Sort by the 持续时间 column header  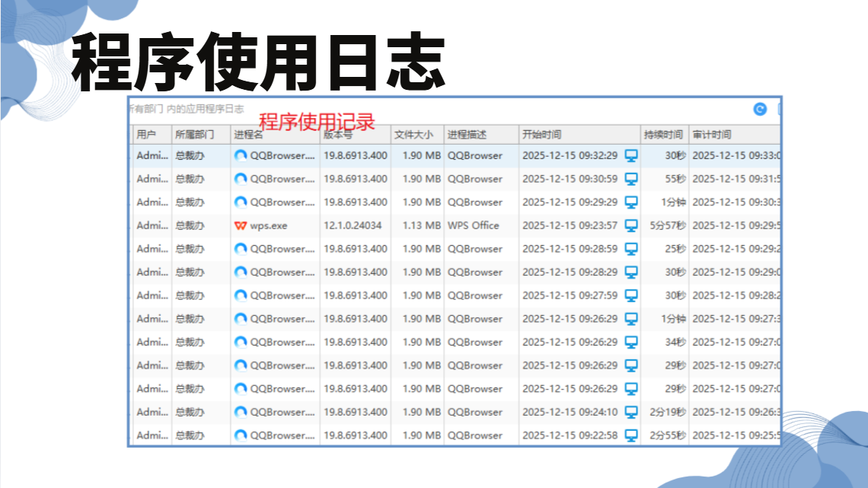(664, 135)
